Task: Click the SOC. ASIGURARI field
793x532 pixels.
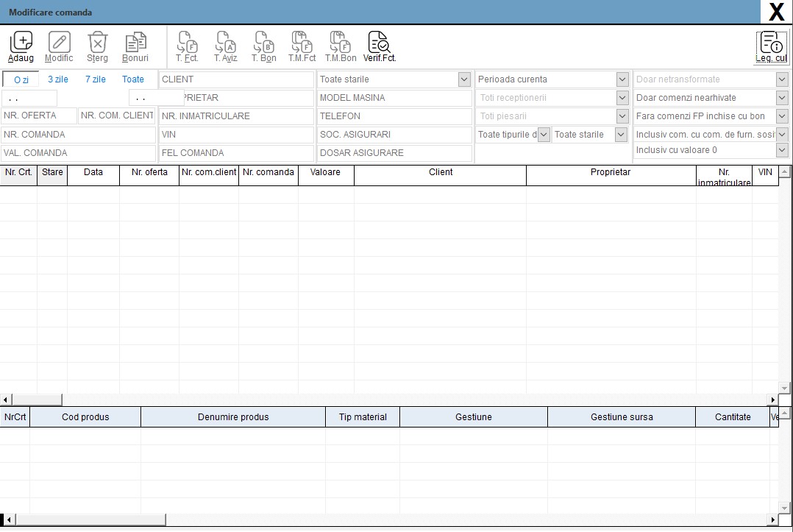Action: coord(394,135)
